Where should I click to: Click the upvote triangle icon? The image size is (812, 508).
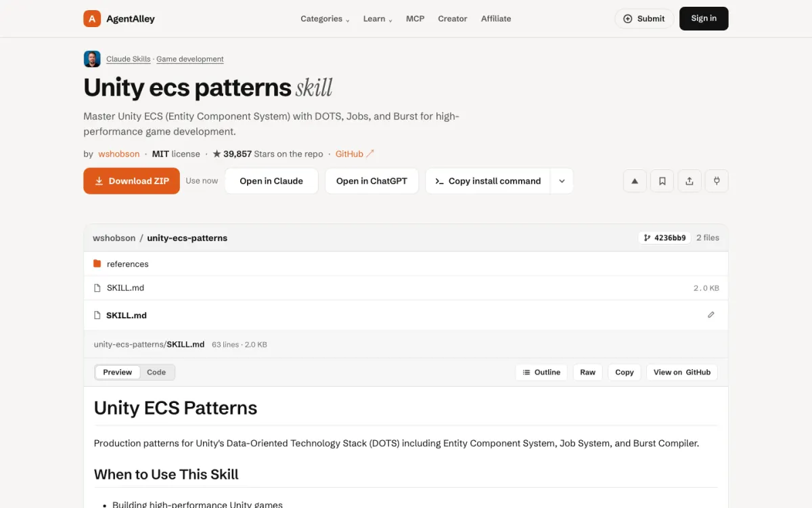tap(635, 181)
